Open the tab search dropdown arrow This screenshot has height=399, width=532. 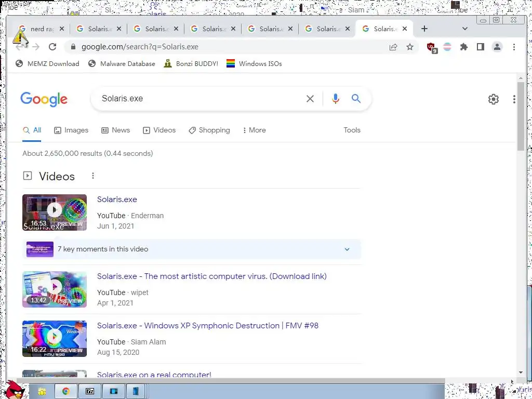click(465, 29)
